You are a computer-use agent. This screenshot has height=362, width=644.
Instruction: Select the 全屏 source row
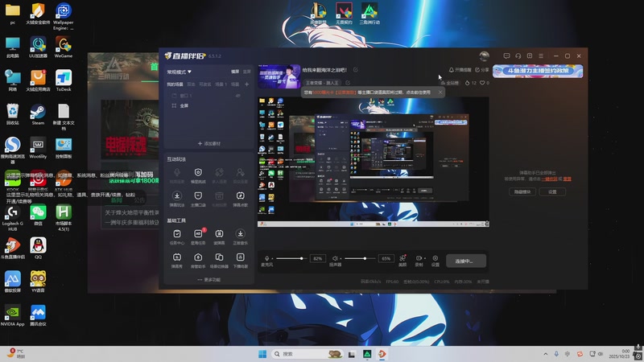click(208, 106)
